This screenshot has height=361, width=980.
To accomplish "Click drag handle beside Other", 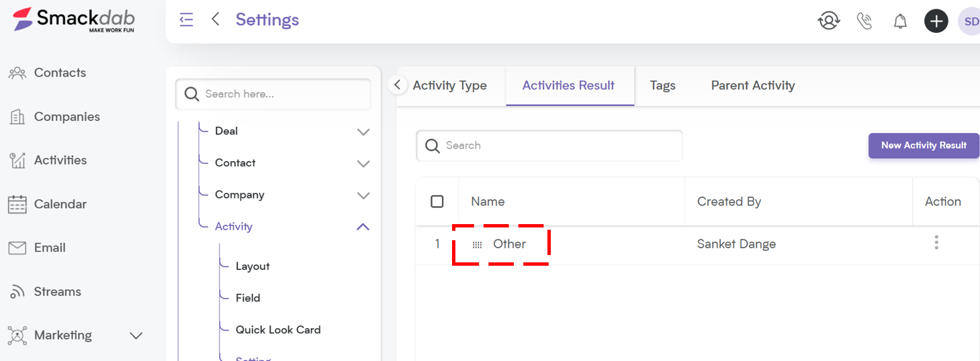I will tap(477, 245).
